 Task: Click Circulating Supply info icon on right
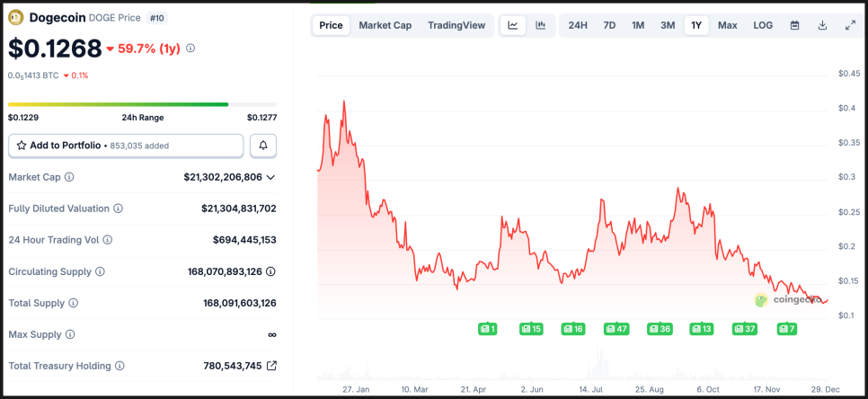270,271
